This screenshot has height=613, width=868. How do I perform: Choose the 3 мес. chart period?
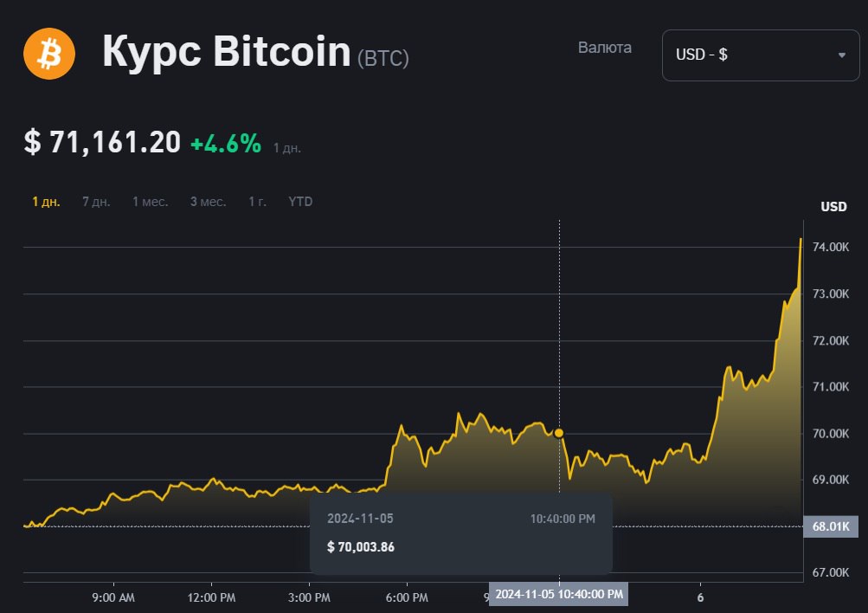point(208,202)
